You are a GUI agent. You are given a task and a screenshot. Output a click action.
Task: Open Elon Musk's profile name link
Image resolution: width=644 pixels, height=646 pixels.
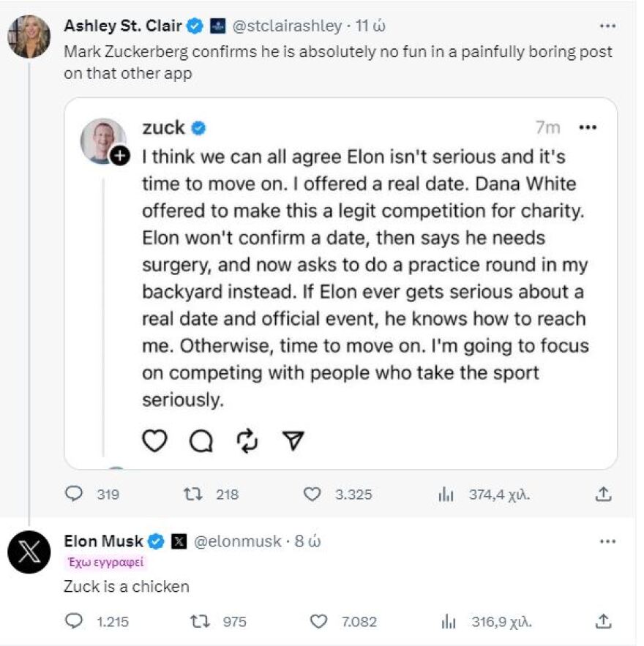coord(104,541)
